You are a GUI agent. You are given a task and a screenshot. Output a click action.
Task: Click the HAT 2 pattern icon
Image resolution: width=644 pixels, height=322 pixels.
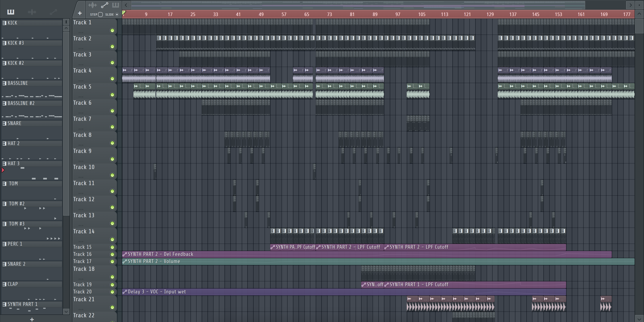tap(4, 143)
